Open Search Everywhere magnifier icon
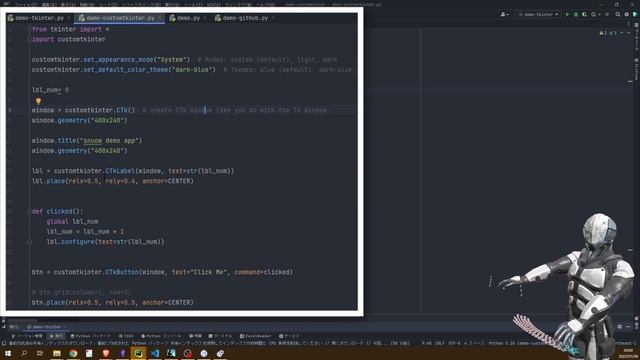The image size is (640, 360). [618, 14]
